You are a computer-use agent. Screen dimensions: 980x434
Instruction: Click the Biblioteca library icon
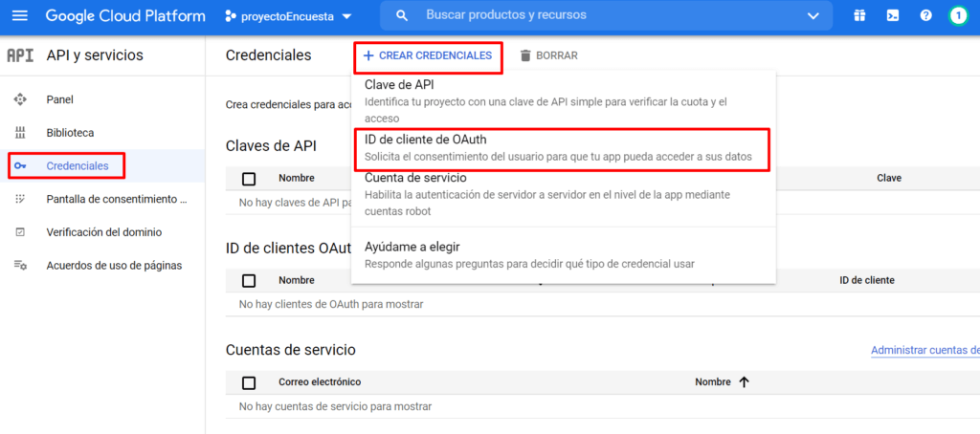click(x=20, y=132)
